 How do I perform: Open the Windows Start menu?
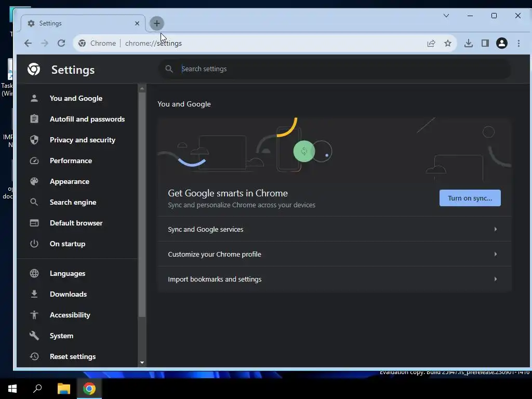[x=12, y=389]
